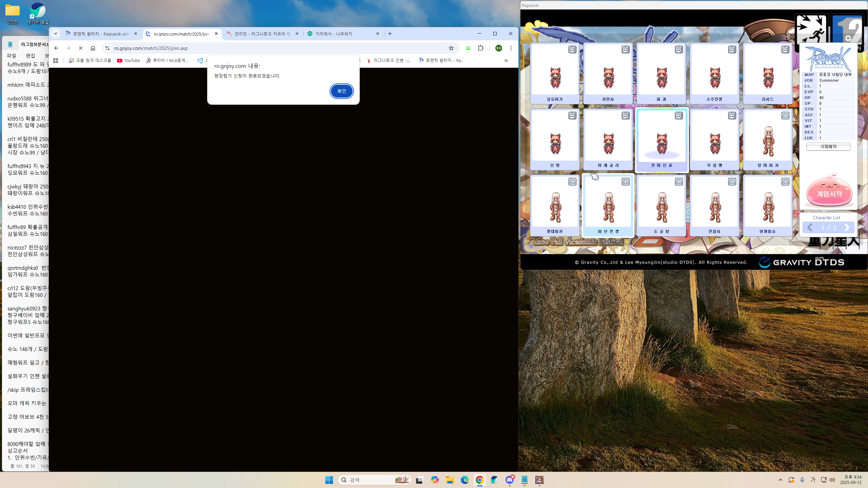Go to previous Character List page
Screen dimensions: 868x488
coord(810,227)
